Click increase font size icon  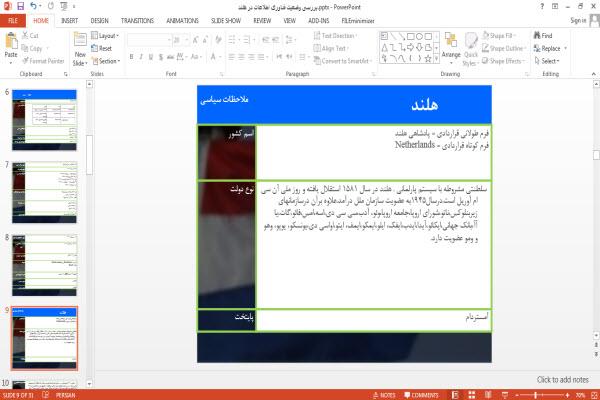click(196, 40)
